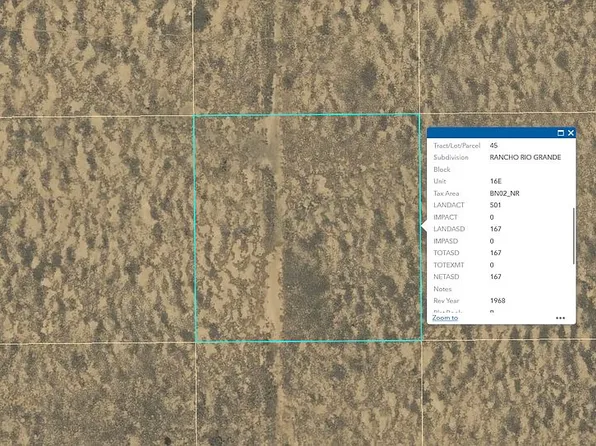
Task: Click the TOTEXMT field label
Action: tap(449, 265)
